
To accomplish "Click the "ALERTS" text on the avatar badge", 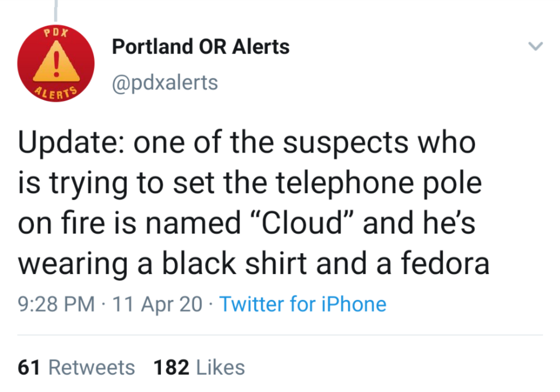I will tap(56, 93).
